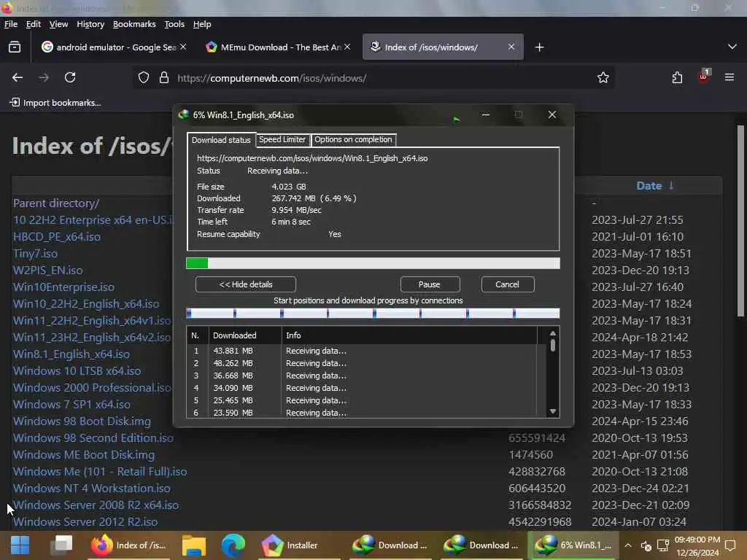Click the connections list scroll down arrow
The width and height of the screenshot is (747, 560).
click(553, 411)
